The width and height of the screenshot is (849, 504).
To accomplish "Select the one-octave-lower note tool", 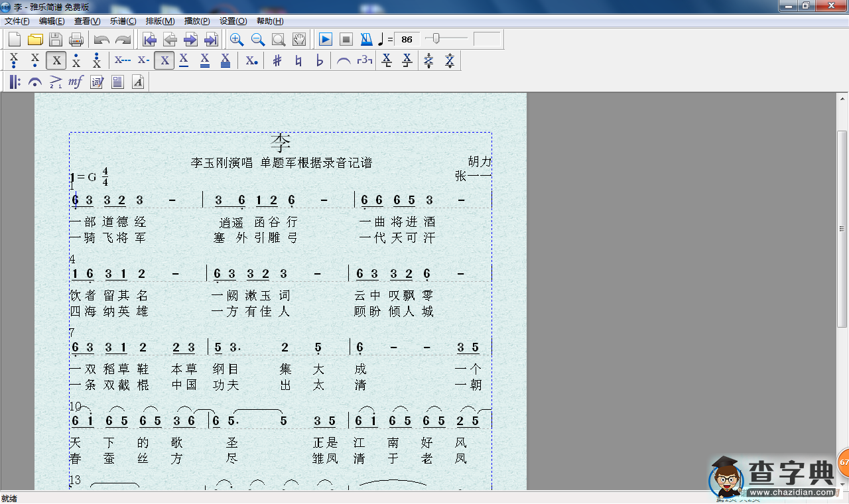I will pos(35,61).
